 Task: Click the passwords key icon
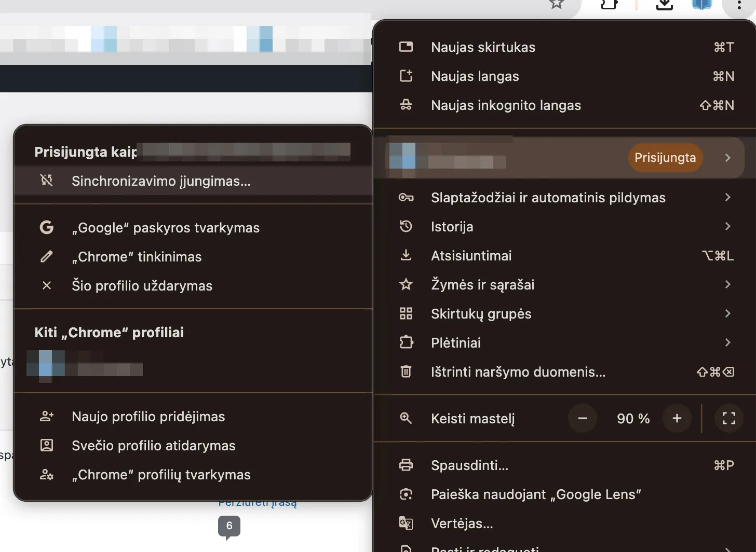406,198
